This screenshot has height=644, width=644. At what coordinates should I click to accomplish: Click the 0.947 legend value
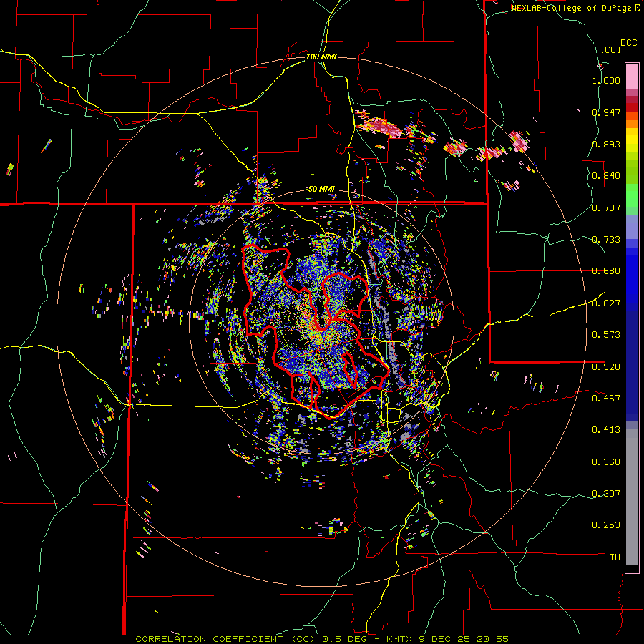pos(606,112)
